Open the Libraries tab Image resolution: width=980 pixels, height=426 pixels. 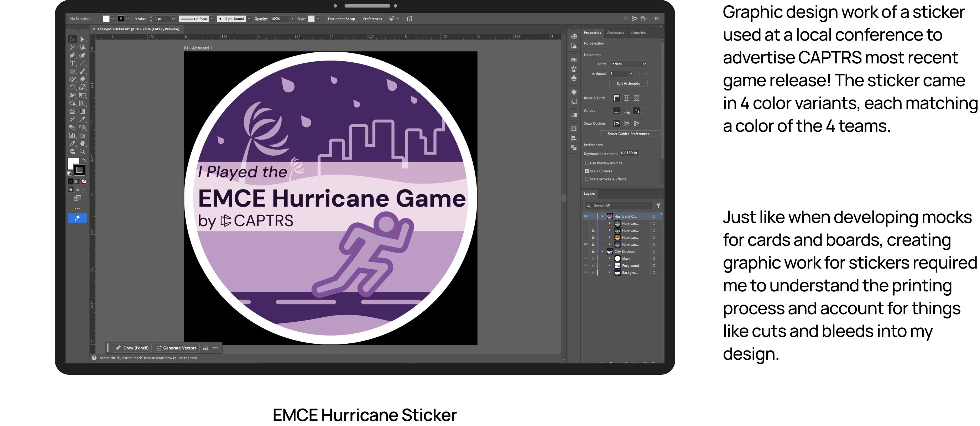(x=638, y=33)
